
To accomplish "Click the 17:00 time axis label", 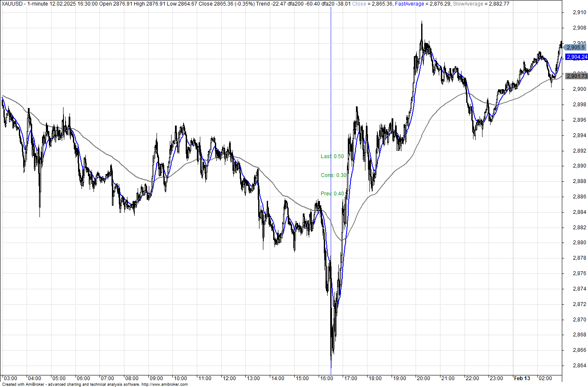I will point(350,378).
